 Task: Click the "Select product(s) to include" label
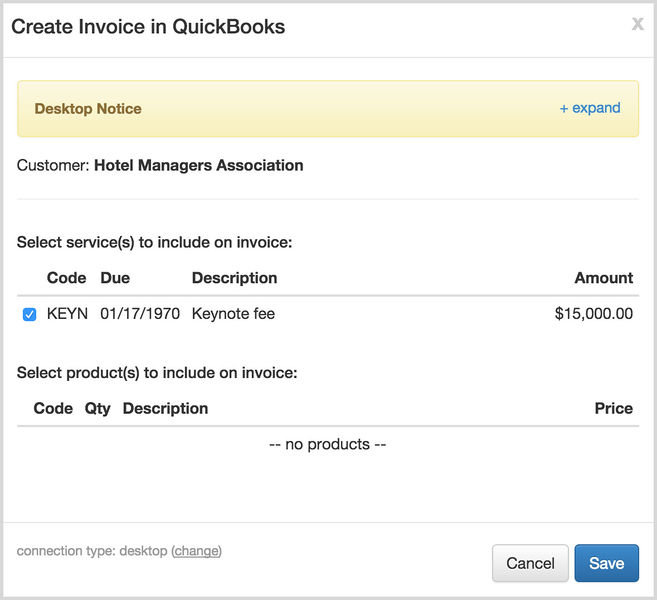(157, 373)
